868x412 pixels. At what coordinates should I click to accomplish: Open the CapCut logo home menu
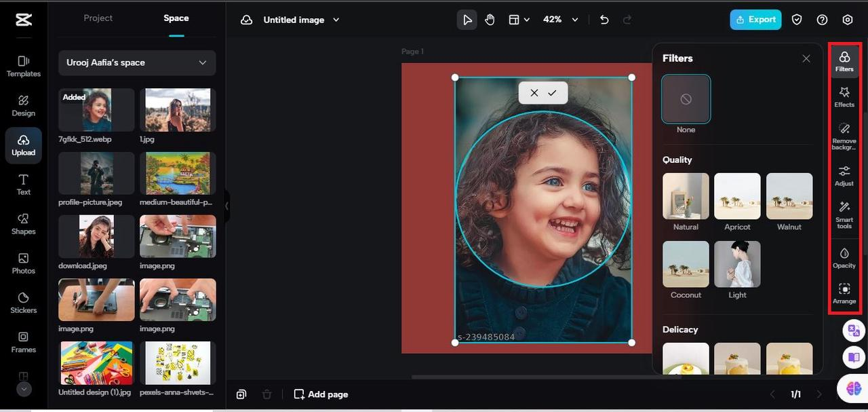(23, 20)
